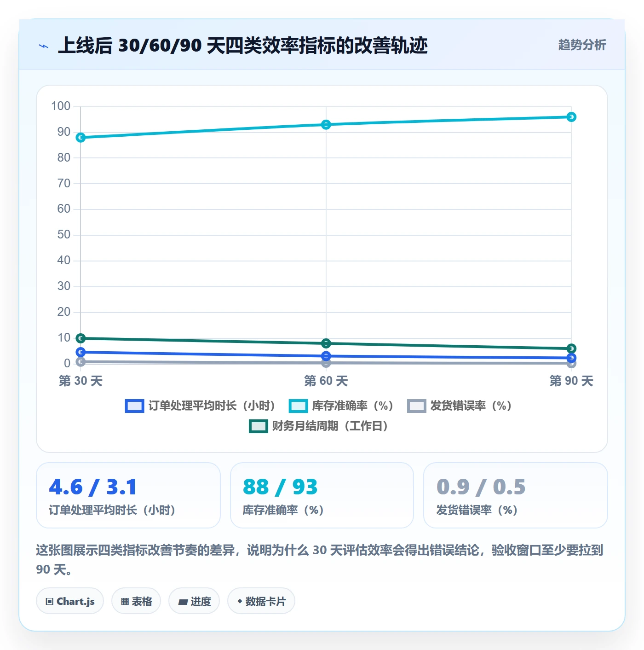This screenshot has height=650, width=644.
Task: Open the 0.9 / 0.5 shipping error card
Action: coord(516,495)
